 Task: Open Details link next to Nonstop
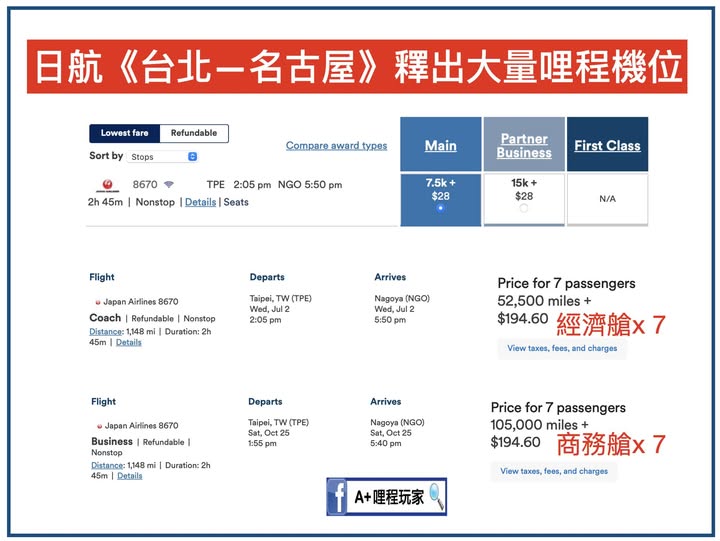(200, 202)
